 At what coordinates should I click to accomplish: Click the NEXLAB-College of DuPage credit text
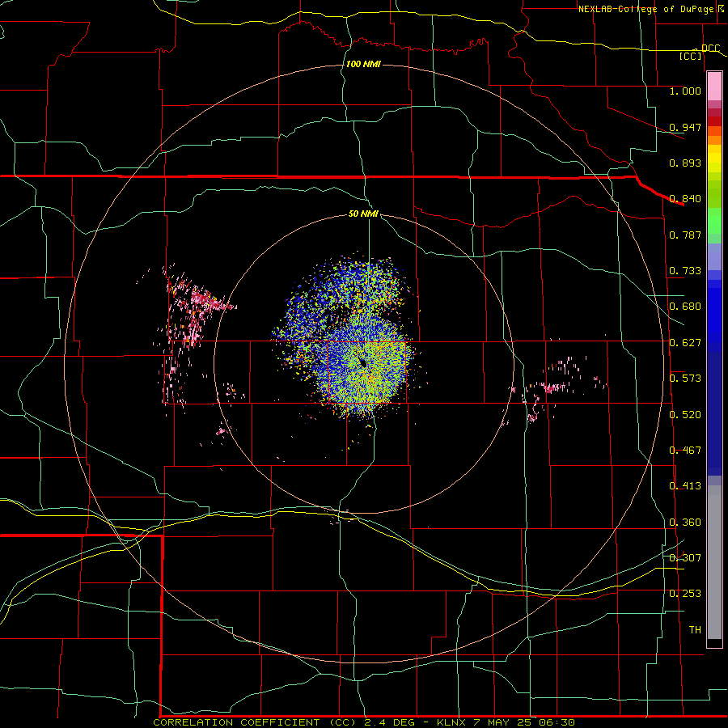645,9
